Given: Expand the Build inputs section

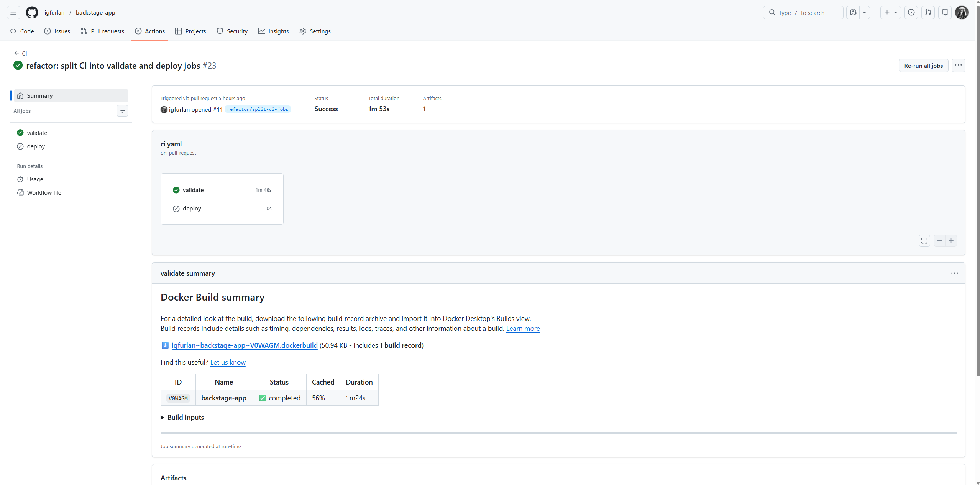Looking at the screenshot, I should (185, 417).
